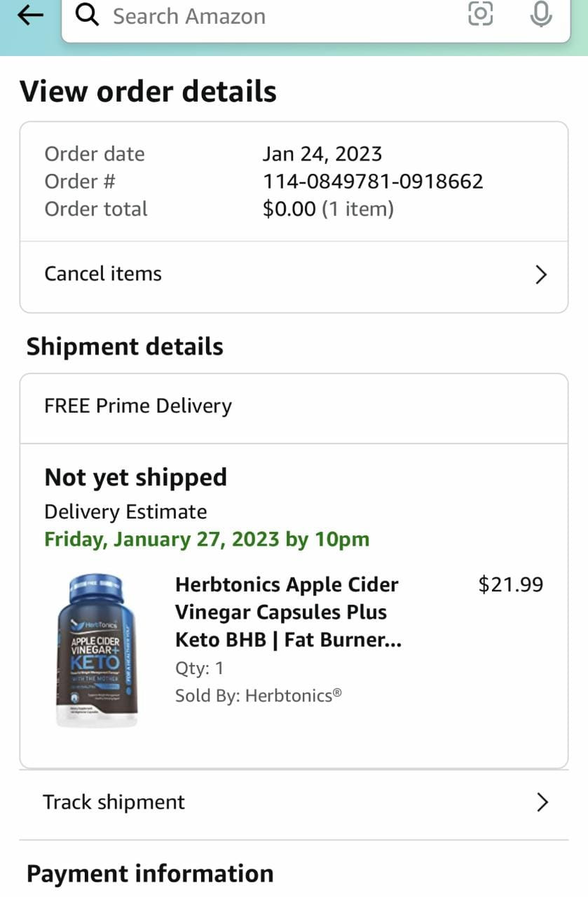Click the Sold By: Herbtonics seller text
The width and height of the screenshot is (588, 897).
click(258, 695)
